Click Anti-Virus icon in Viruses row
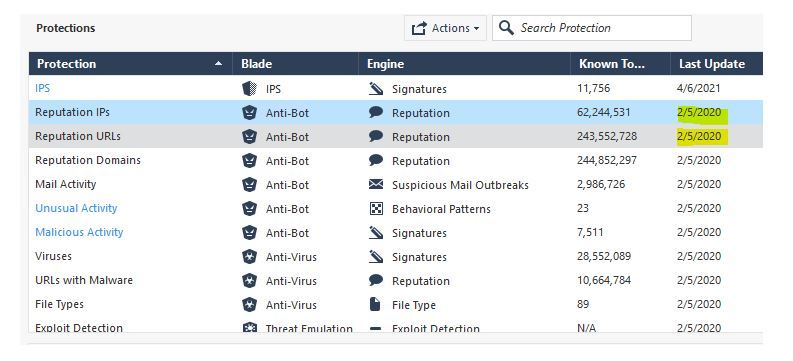This screenshot has height=361, width=793. [x=249, y=257]
